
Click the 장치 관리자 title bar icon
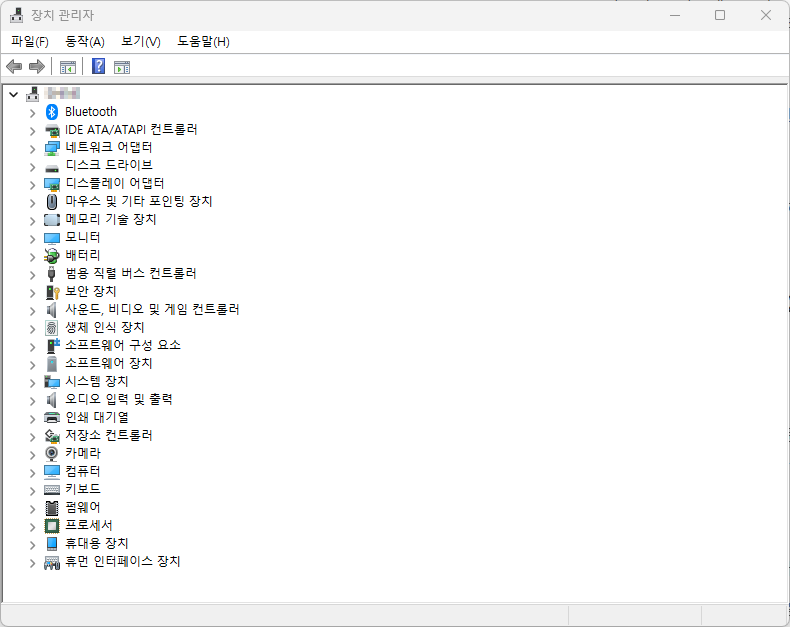(17, 15)
